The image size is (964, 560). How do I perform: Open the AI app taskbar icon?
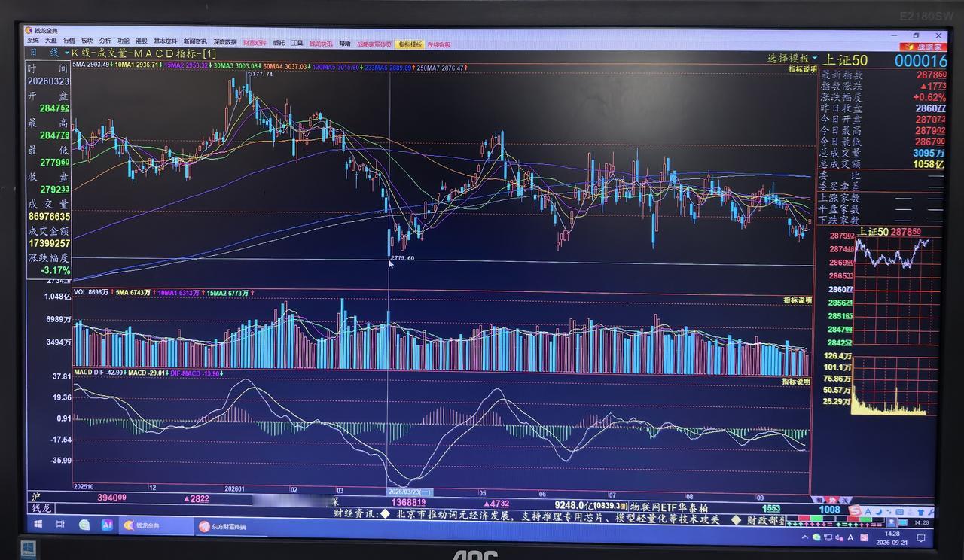107,525
